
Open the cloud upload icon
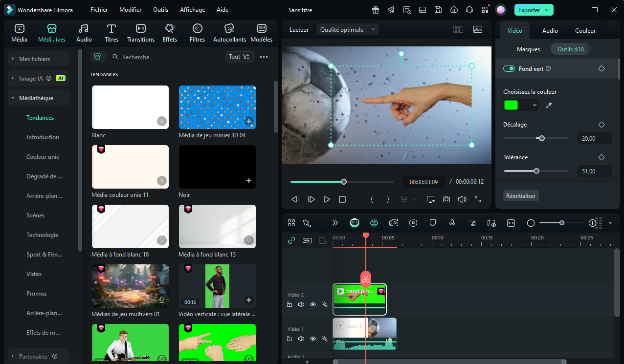[x=454, y=10]
